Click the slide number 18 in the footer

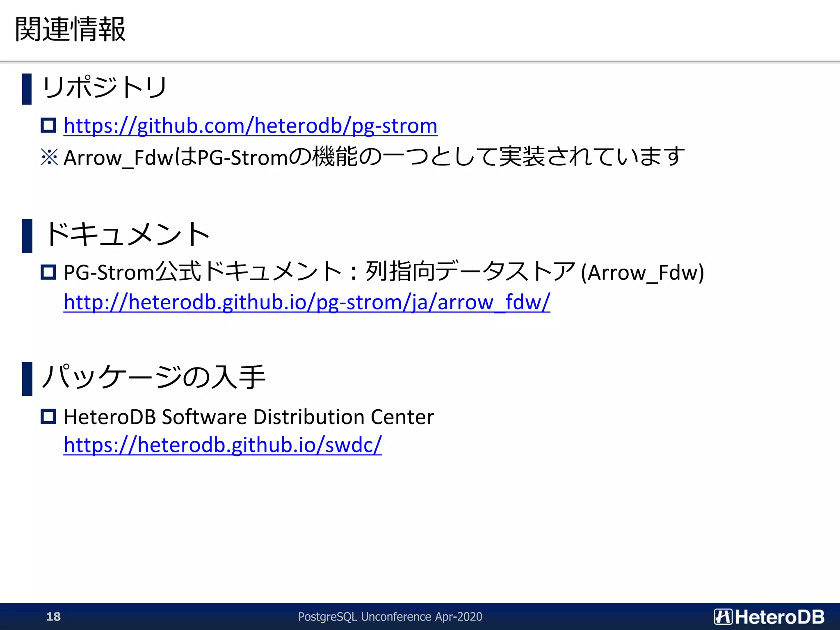pyautogui.click(x=54, y=616)
